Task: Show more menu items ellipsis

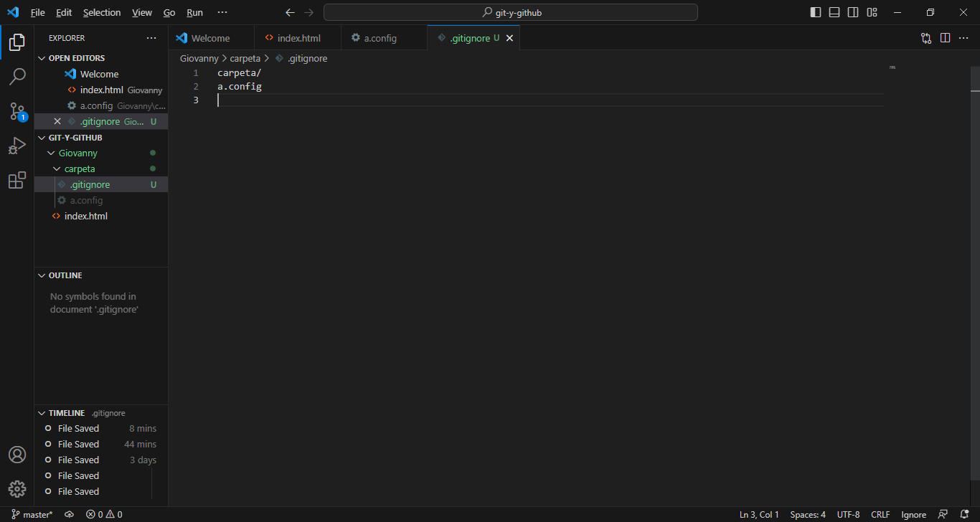Action: point(222,12)
